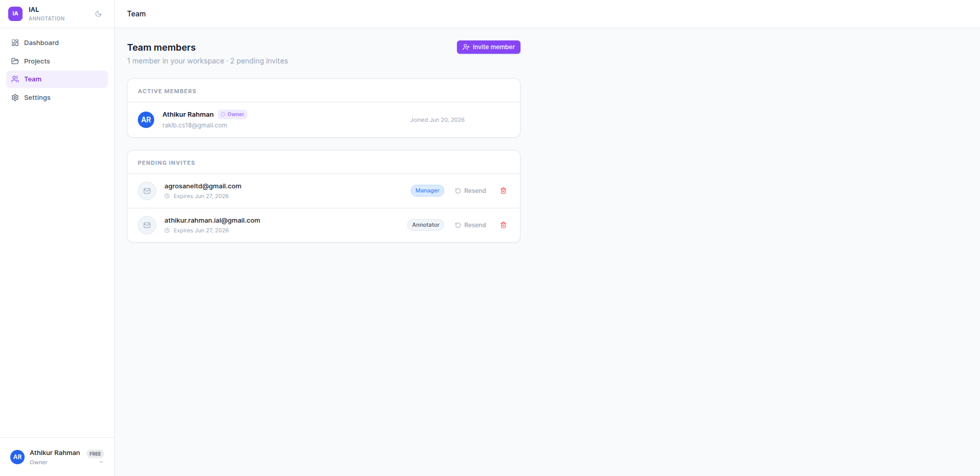The width and height of the screenshot is (980, 476).
Task: Delete the athikur.rahman.ial@gmail.com invite
Action: 504,225
